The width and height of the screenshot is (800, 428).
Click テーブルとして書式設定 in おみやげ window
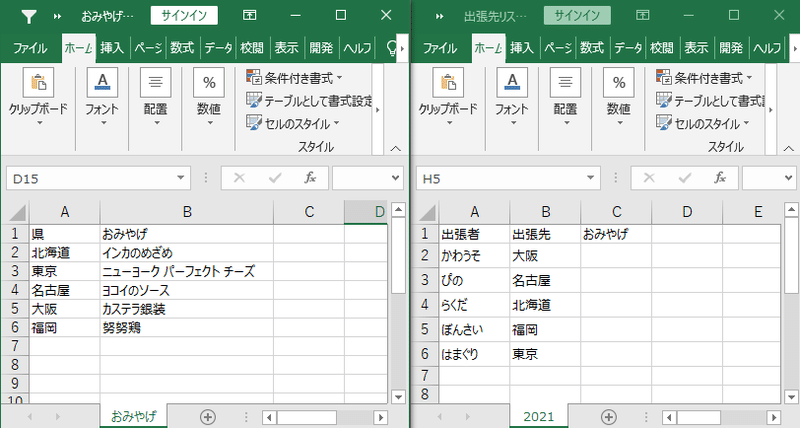309,100
